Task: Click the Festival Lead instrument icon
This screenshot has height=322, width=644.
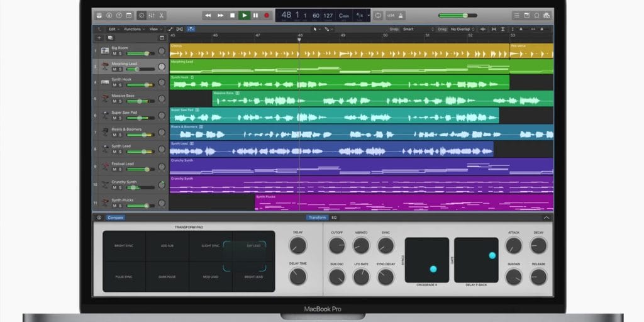Action: [105, 166]
